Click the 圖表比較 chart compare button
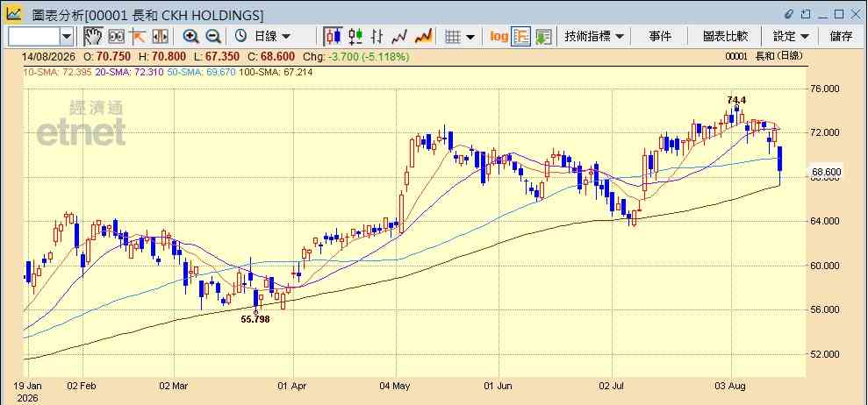This screenshot has height=405, width=868. pos(725,37)
